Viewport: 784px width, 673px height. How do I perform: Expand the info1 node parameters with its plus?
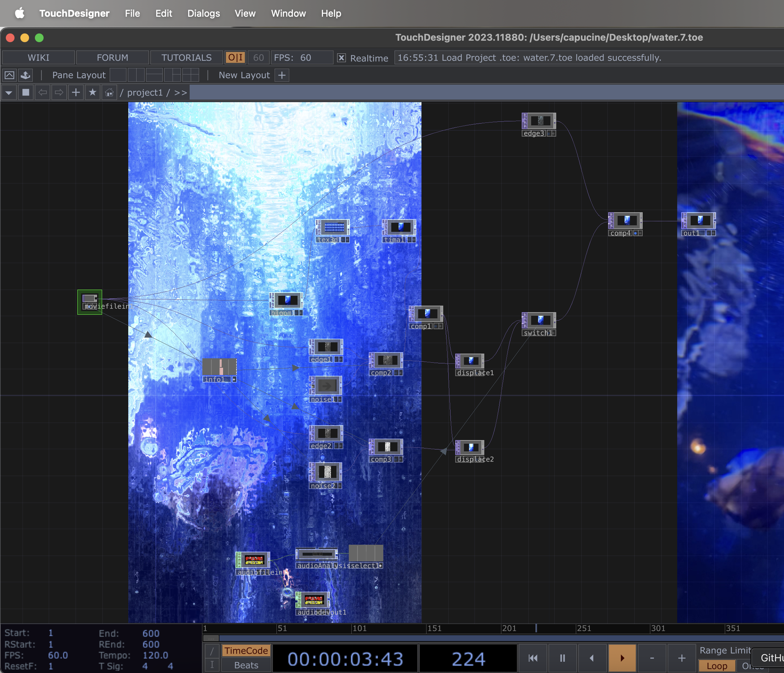[x=235, y=379]
